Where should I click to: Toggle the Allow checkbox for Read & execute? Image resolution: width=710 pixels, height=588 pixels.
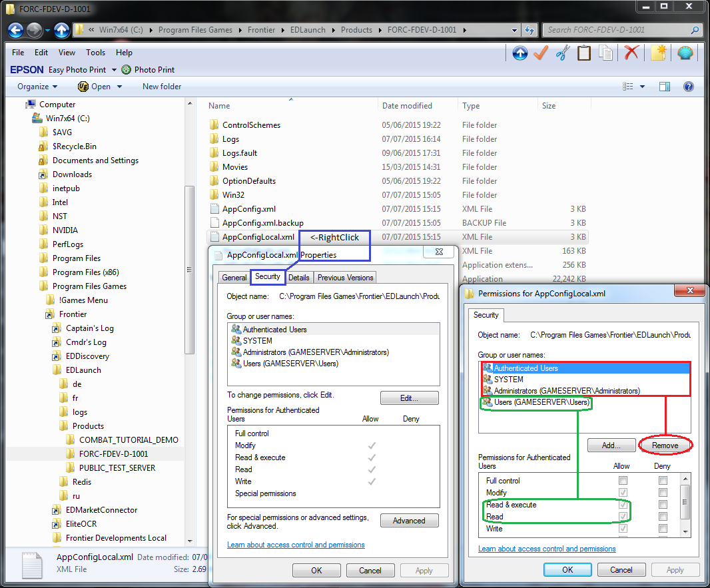pyautogui.click(x=623, y=504)
